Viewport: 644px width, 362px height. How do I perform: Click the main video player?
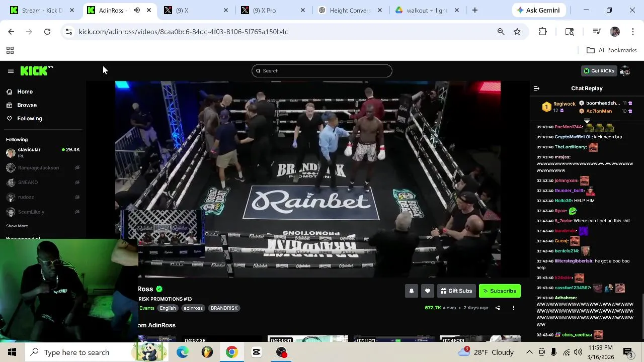click(308, 179)
